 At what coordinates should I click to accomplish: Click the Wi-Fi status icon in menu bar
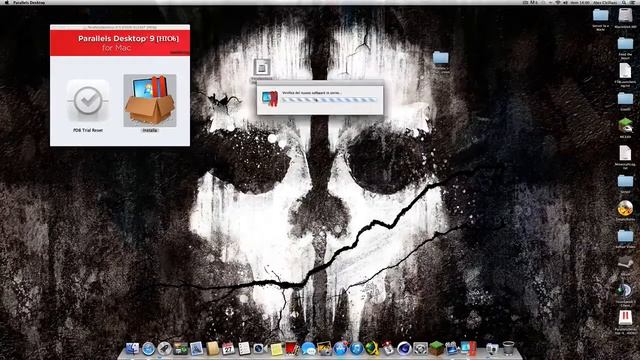tap(558, 2)
